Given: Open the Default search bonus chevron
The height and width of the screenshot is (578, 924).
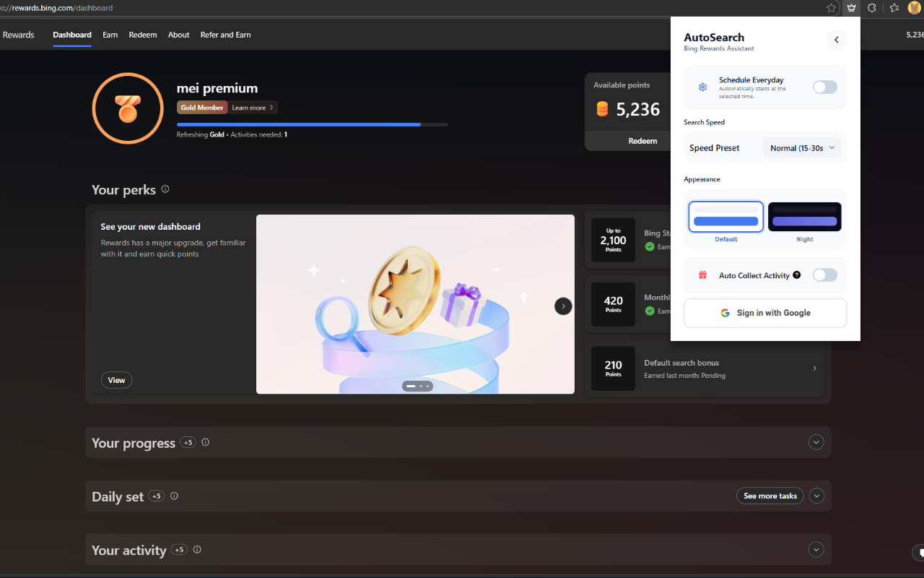Looking at the screenshot, I should [815, 368].
